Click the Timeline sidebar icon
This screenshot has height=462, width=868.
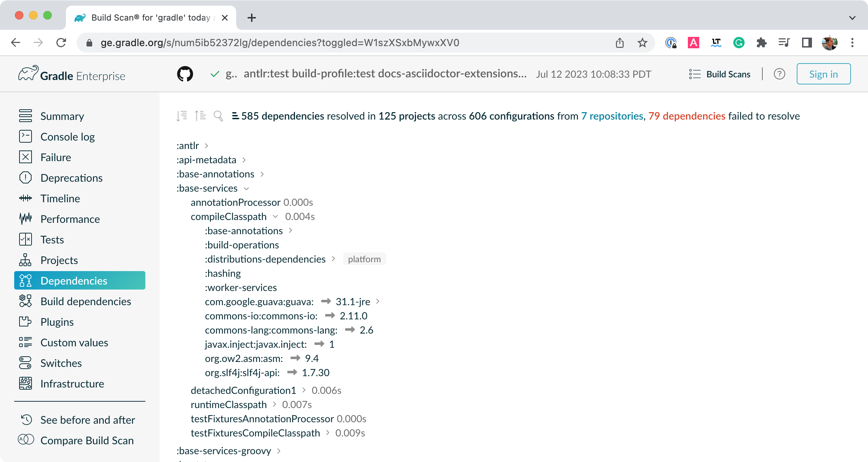pyautogui.click(x=25, y=198)
